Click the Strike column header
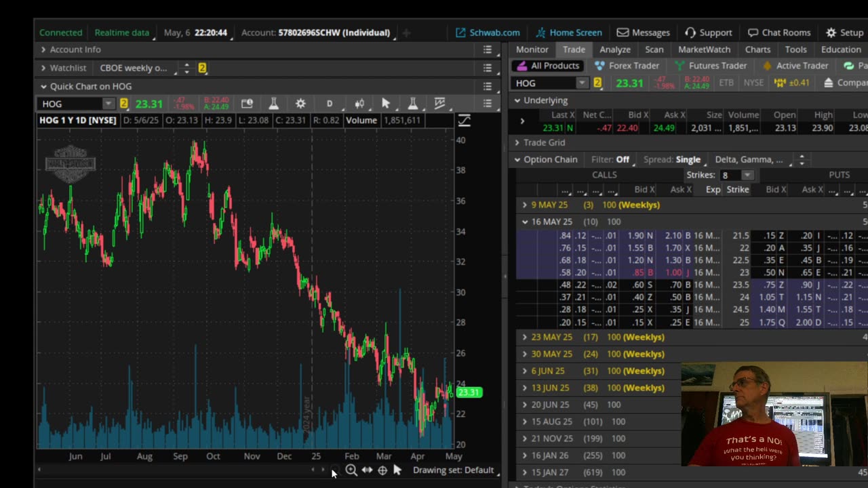This screenshot has height=488, width=868. pos(738,190)
